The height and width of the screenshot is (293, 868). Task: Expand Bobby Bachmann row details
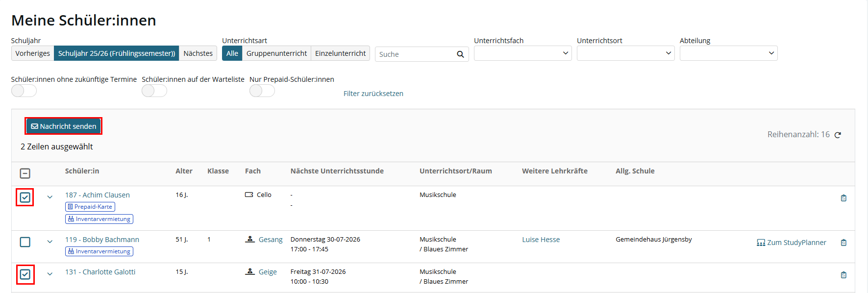(50, 242)
